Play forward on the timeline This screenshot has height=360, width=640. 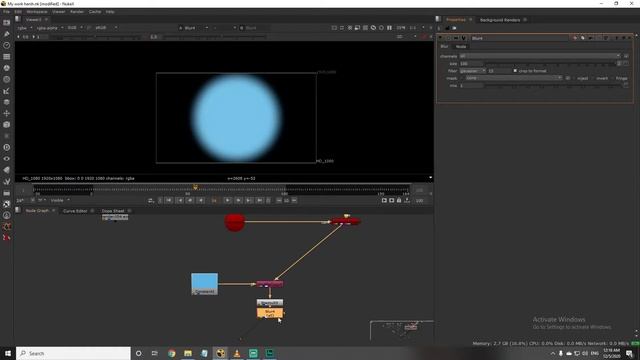click(227, 200)
